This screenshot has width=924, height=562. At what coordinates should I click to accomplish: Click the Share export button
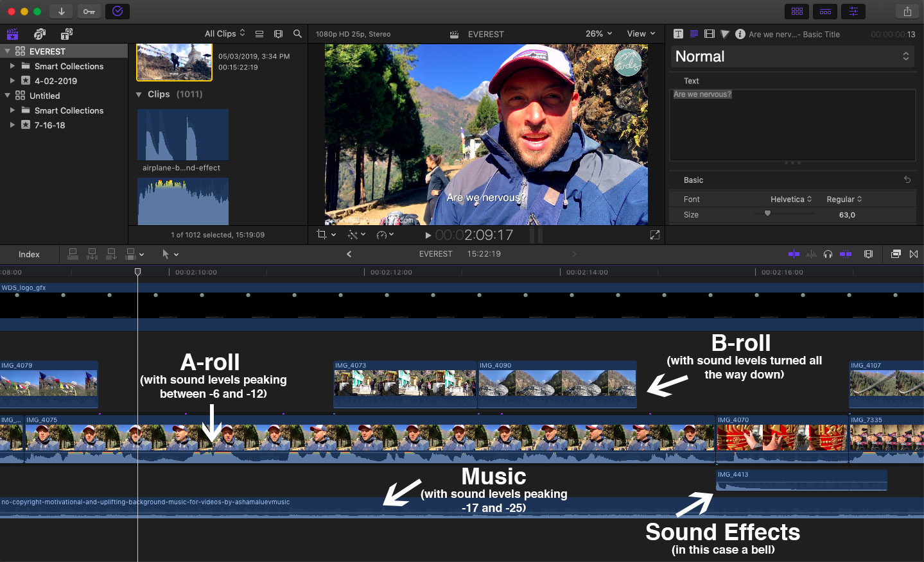(x=907, y=12)
